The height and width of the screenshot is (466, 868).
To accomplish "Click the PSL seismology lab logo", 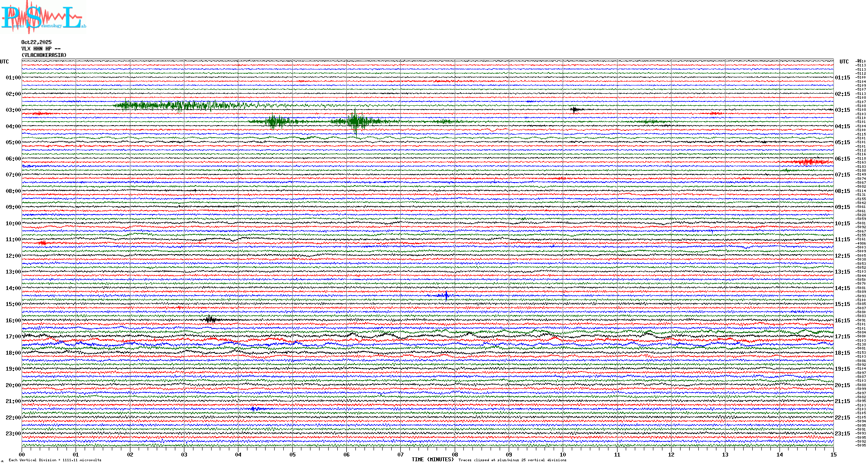I will [43, 17].
